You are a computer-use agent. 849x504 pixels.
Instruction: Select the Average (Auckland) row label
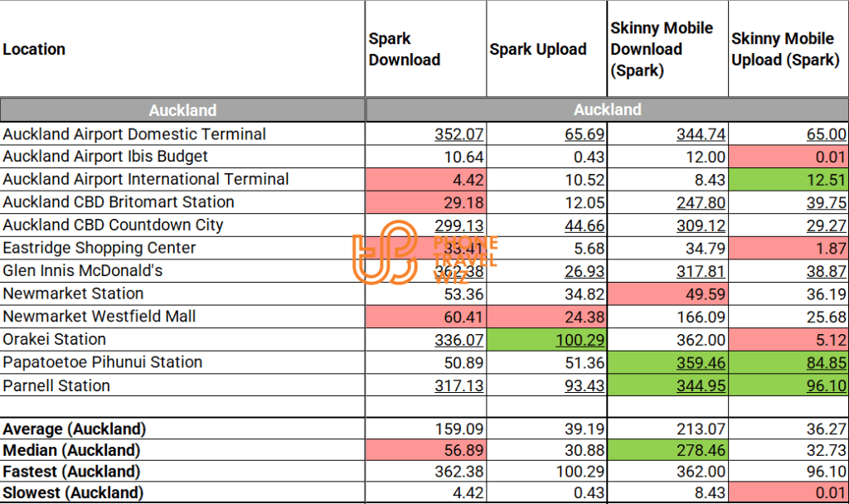(x=75, y=429)
